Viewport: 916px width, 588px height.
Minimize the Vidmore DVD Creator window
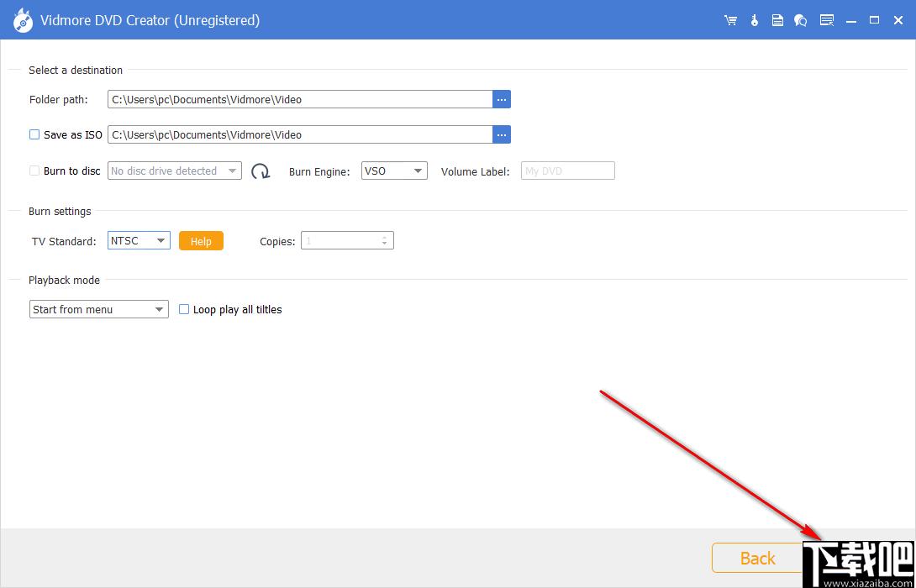(851, 20)
